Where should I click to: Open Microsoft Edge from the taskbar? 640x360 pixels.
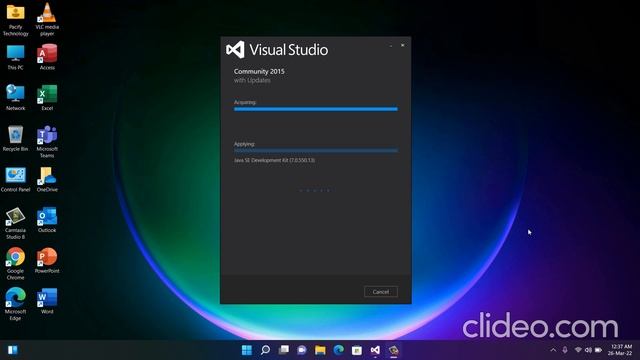[x=338, y=350]
